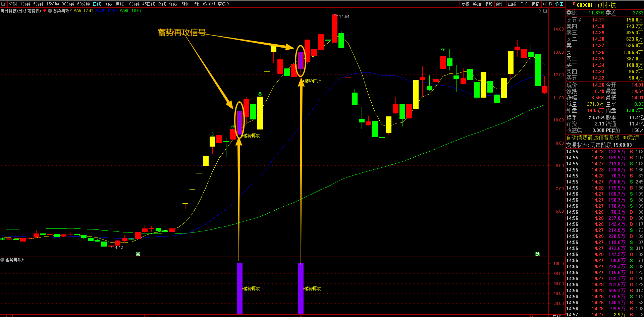Click the 蓄势再攻F sub-indicator label
The width and height of the screenshot is (644, 317).
click(x=15, y=260)
